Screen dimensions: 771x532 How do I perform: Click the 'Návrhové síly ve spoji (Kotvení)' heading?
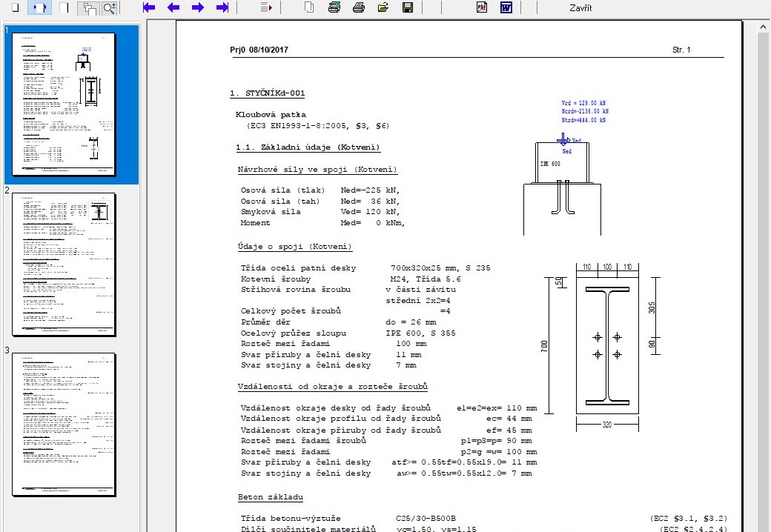pyautogui.click(x=317, y=170)
